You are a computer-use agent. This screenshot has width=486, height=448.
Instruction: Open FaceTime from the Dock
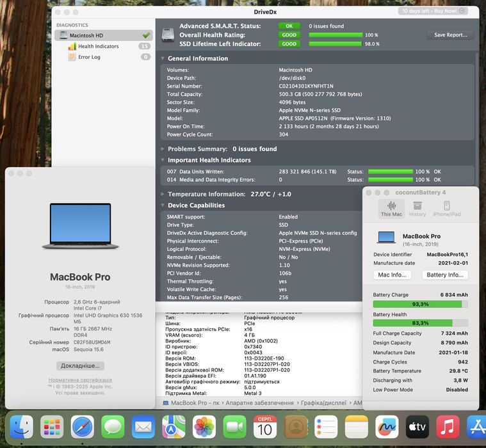[x=234, y=427]
